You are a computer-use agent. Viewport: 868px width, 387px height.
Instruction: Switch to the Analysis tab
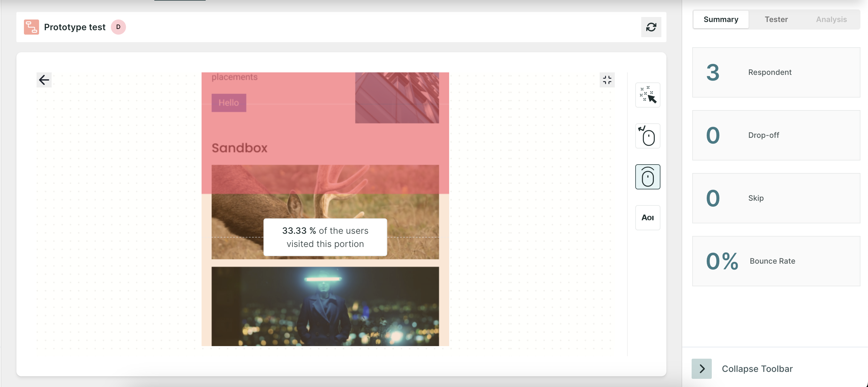pyautogui.click(x=831, y=20)
